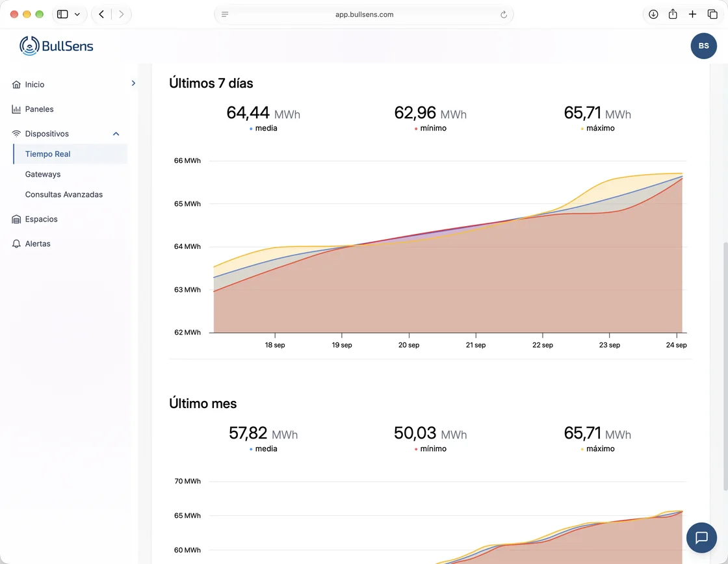Screen dimensions: 728x564
Task: Click the page vertical scrollbar
Action: 725,366
